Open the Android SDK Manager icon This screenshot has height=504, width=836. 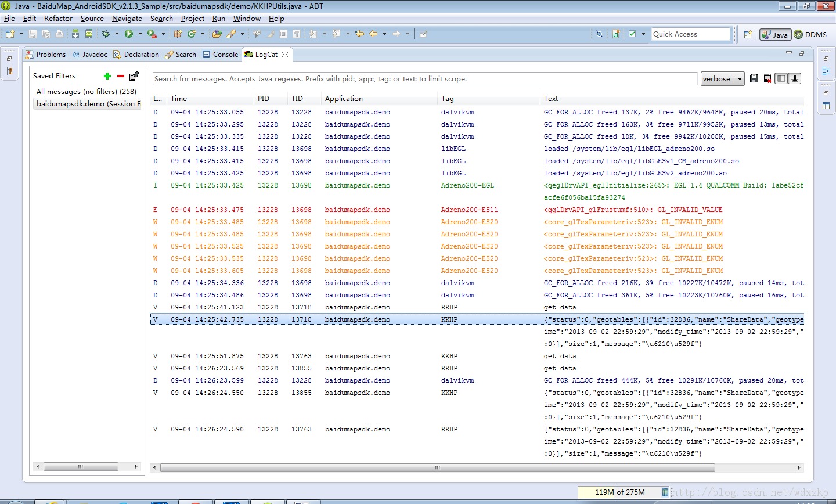point(75,34)
